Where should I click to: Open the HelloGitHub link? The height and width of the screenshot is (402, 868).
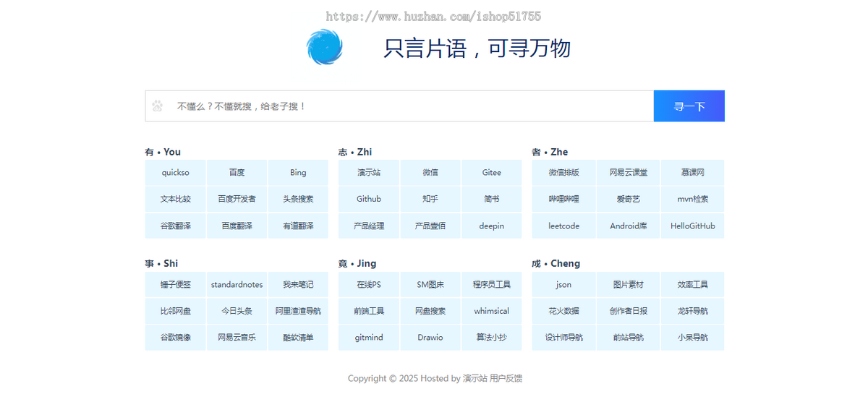pyautogui.click(x=692, y=226)
